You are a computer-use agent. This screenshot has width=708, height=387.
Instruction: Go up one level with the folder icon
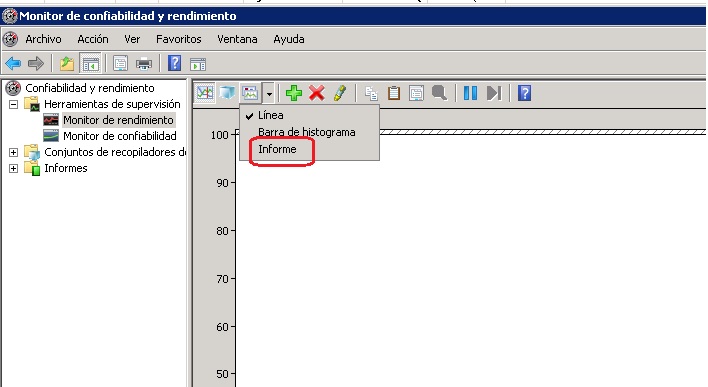67,64
